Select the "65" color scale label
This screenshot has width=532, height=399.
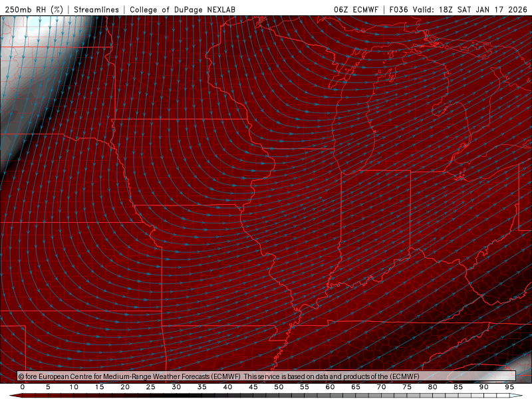356,387
